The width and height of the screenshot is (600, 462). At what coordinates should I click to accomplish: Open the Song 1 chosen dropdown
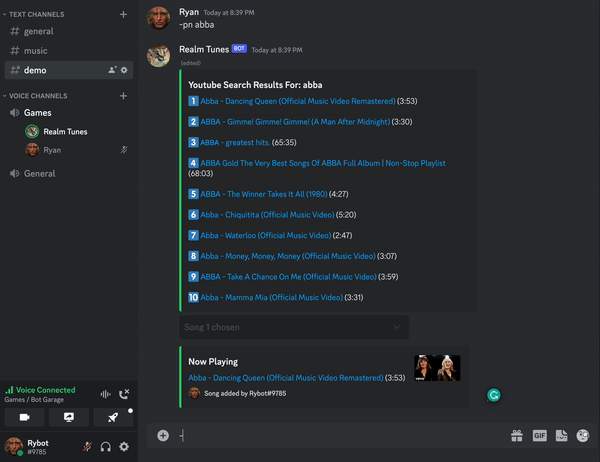(x=294, y=327)
